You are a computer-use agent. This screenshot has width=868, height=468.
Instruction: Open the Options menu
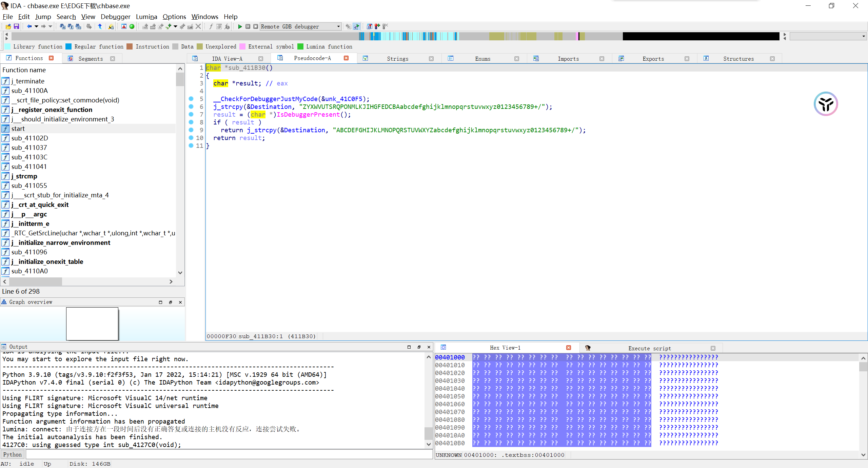(174, 17)
